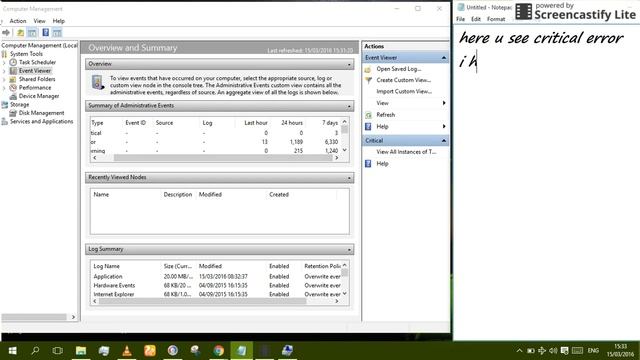The width and height of the screenshot is (640, 360).
Task: Open the Action Center notification icon
Action: coord(564,351)
